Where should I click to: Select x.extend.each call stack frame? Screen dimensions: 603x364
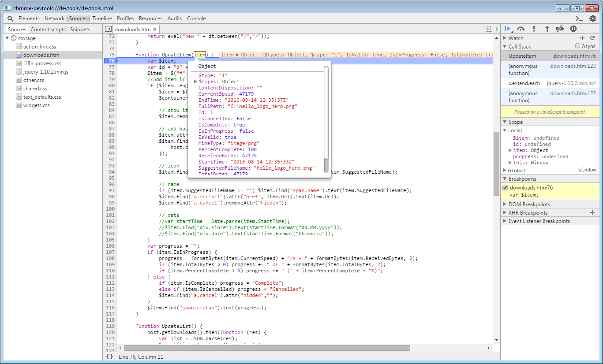tap(524, 83)
